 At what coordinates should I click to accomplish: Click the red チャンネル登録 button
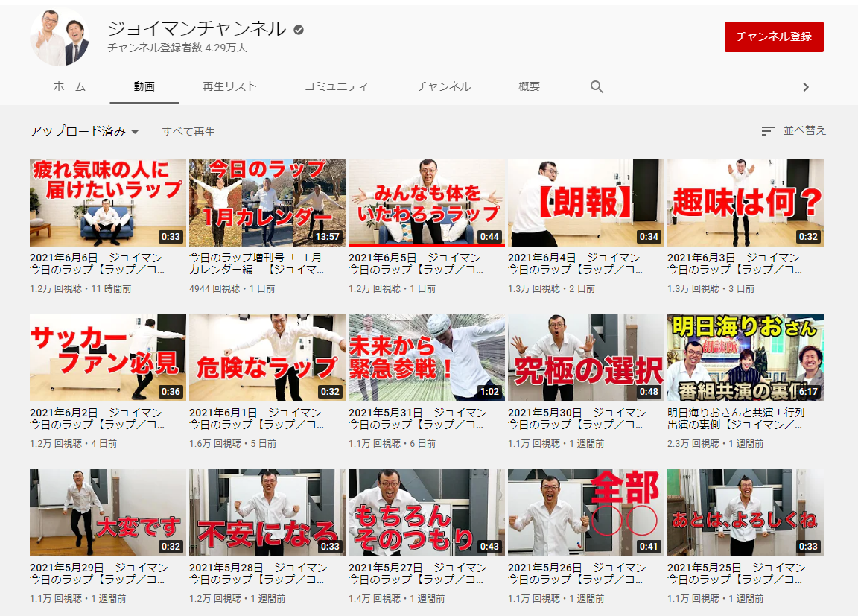click(774, 36)
